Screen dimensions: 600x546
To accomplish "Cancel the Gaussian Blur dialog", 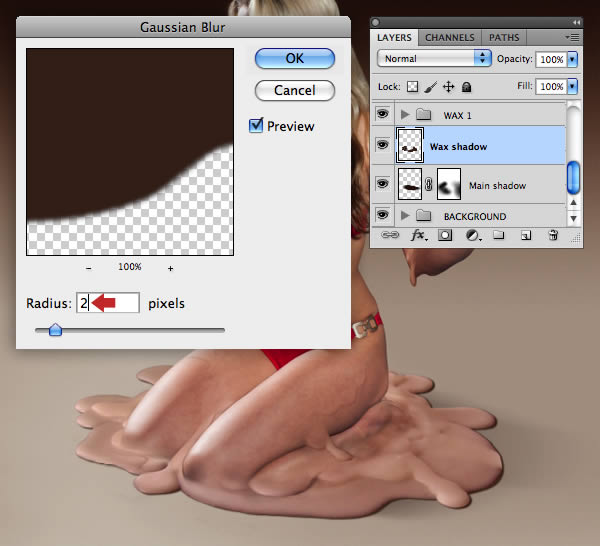I will click(295, 91).
